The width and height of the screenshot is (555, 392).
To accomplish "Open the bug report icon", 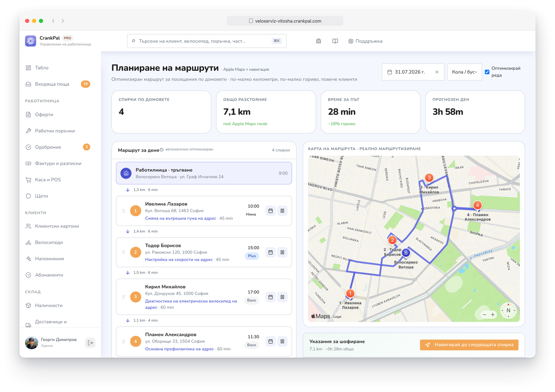I will (x=318, y=41).
